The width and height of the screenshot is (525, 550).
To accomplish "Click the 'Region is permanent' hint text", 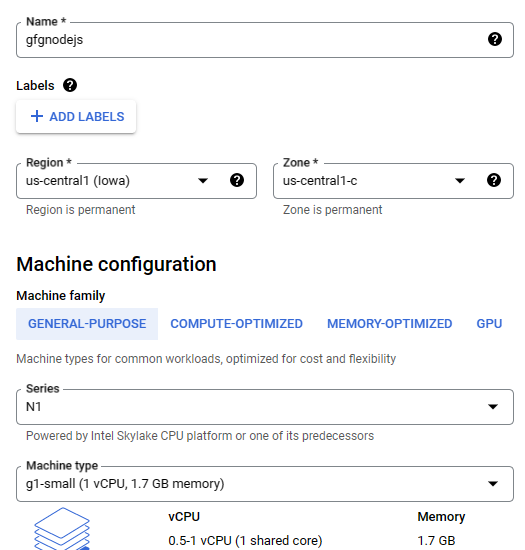I will (80, 210).
